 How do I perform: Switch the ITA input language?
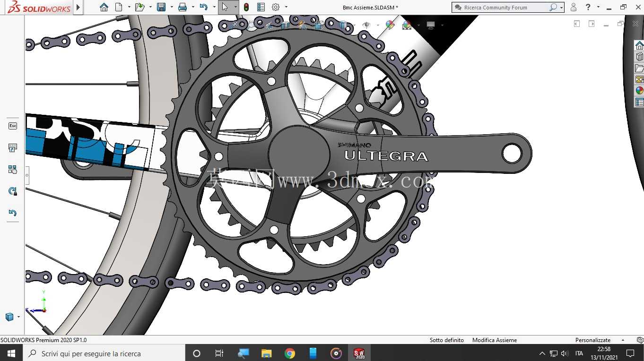click(579, 353)
